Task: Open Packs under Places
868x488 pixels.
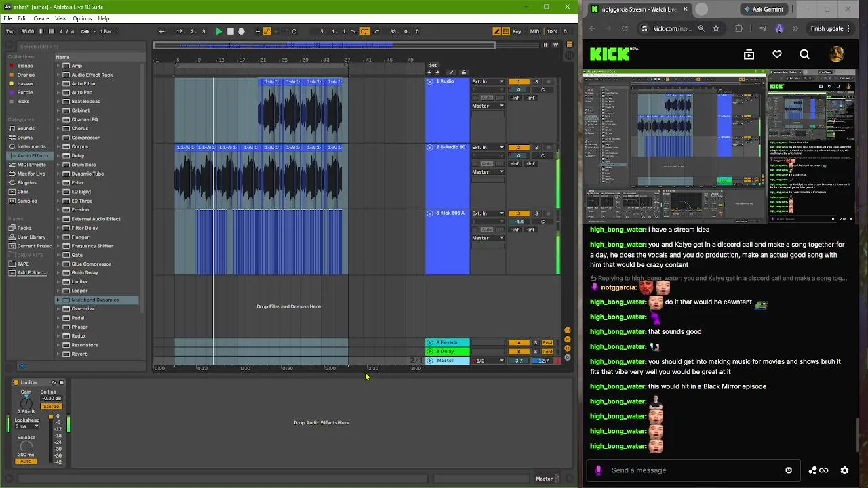Action: (24, 228)
